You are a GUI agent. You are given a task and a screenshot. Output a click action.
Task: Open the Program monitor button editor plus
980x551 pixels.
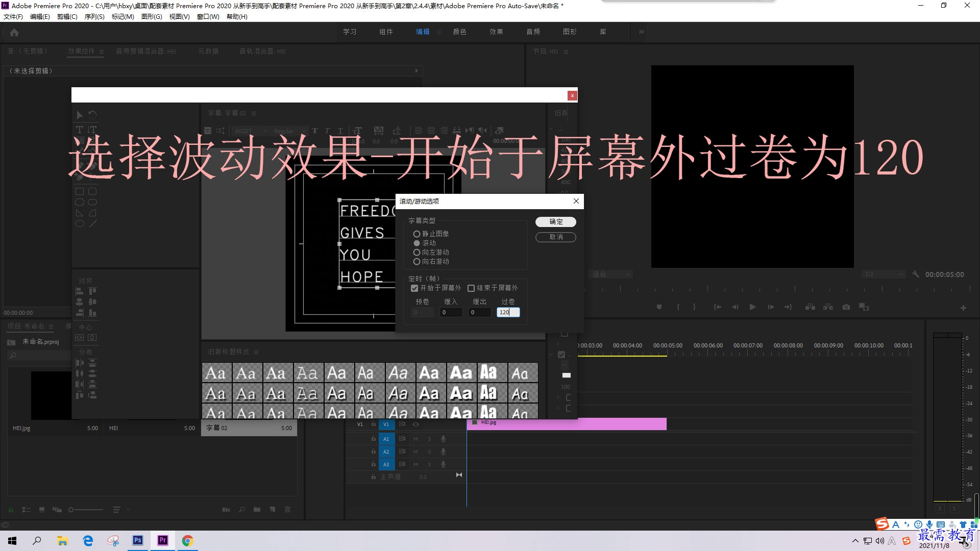coord(963,308)
